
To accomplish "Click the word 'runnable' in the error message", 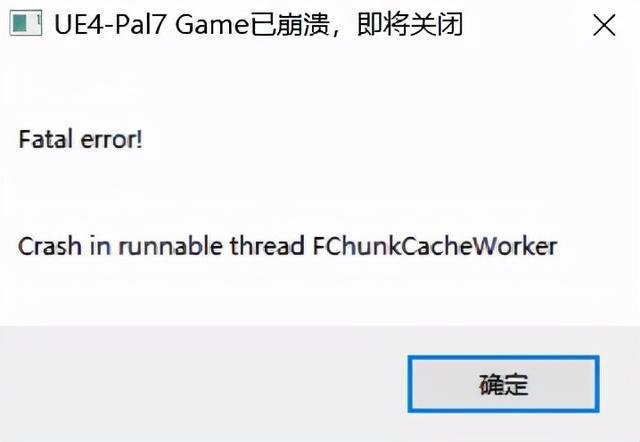I will tap(170, 247).
